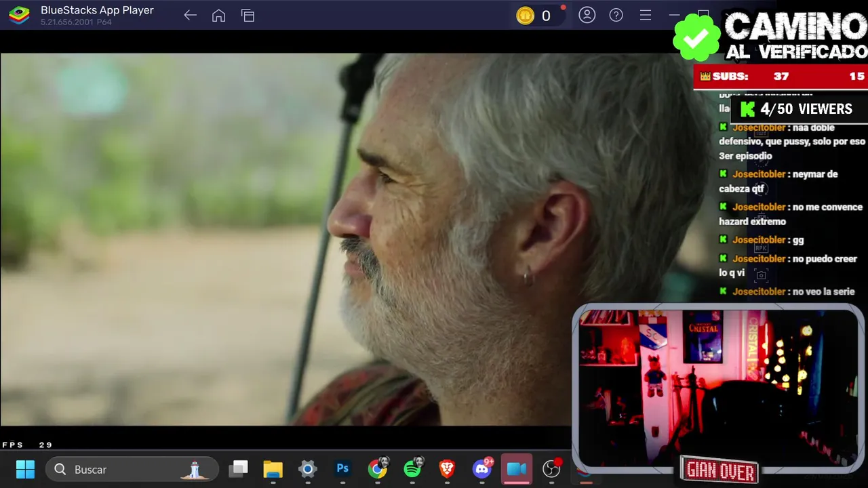Screen dimensions: 868x488
Task: Open the BlueStacks home screen icon
Action: [218, 16]
